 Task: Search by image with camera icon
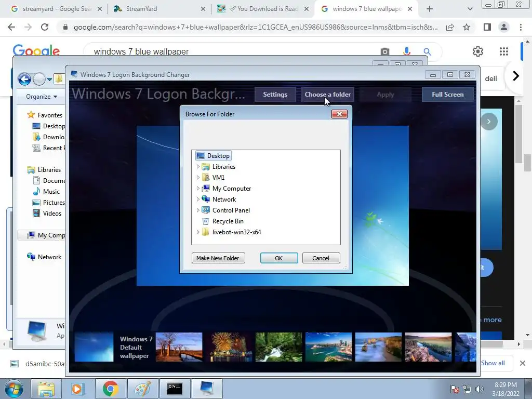click(385, 51)
